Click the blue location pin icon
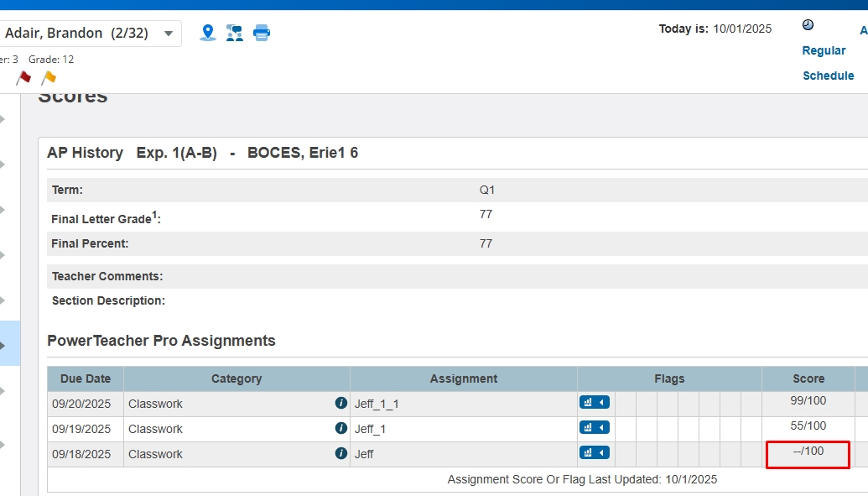This screenshot has height=496, width=868. (x=208, y=33)
